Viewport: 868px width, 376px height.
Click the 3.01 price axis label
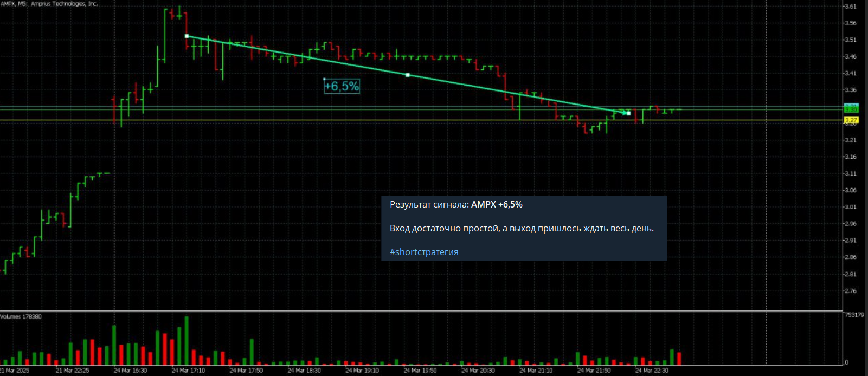point(850,207)
